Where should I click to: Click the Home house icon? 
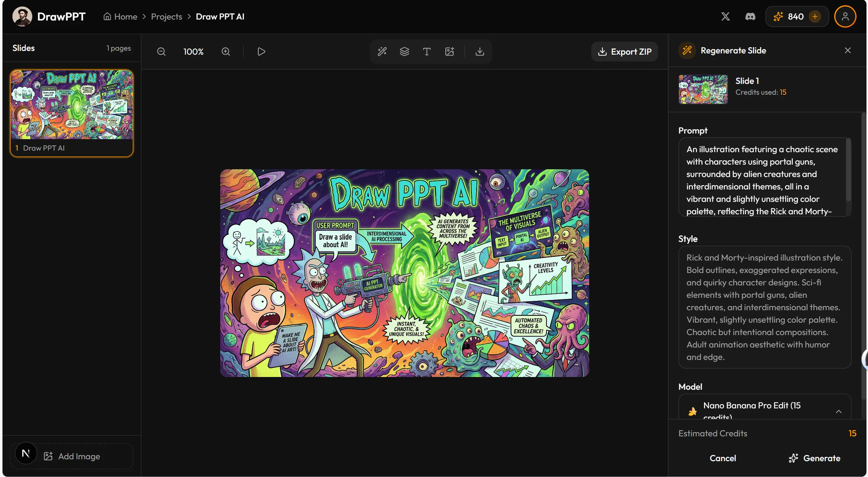pos(107,16)
